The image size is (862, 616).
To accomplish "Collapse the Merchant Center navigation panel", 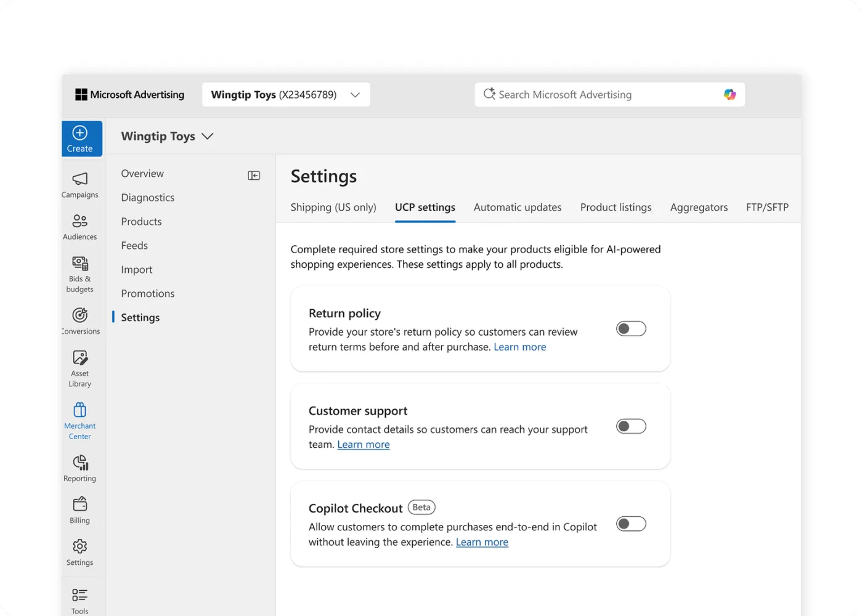I will (254, 176).
